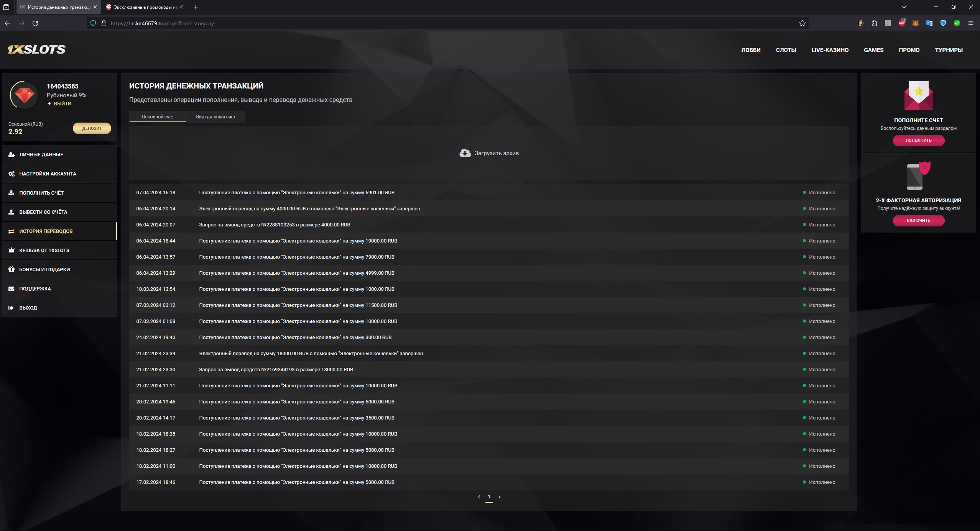Image resolution: width=980 pixels, height=531 pixels.
Task: Open the list-all-tabs dropdown chevron
Action: pyautogui.click(x=904, y=7)
